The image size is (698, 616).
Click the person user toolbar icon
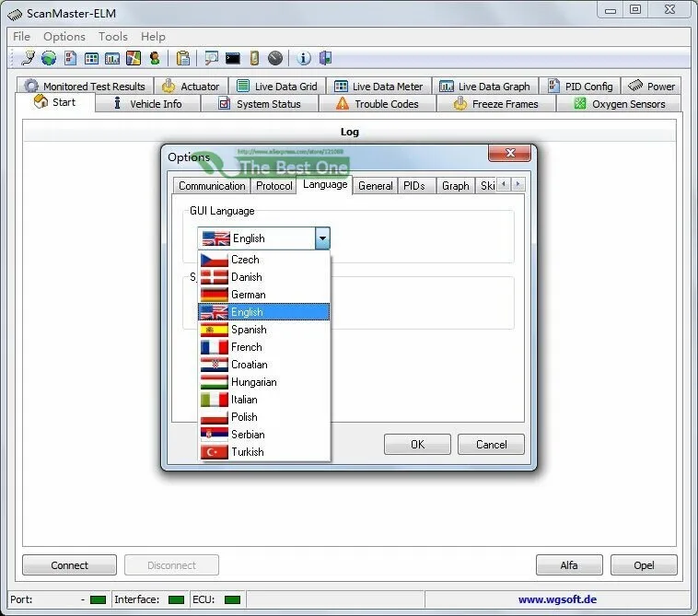point(155,58)
